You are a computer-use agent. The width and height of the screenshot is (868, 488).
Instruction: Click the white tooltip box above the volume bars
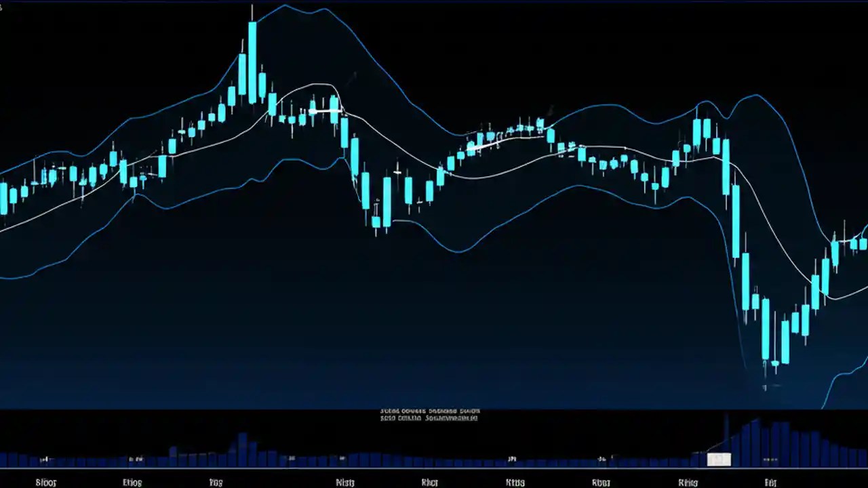pyautogui.click(x=718, y=460)
